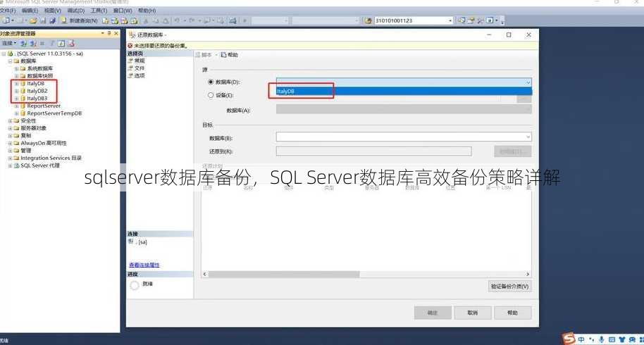Click the open file folder toolbar icon
644x345 pixels.
(33, 20)
